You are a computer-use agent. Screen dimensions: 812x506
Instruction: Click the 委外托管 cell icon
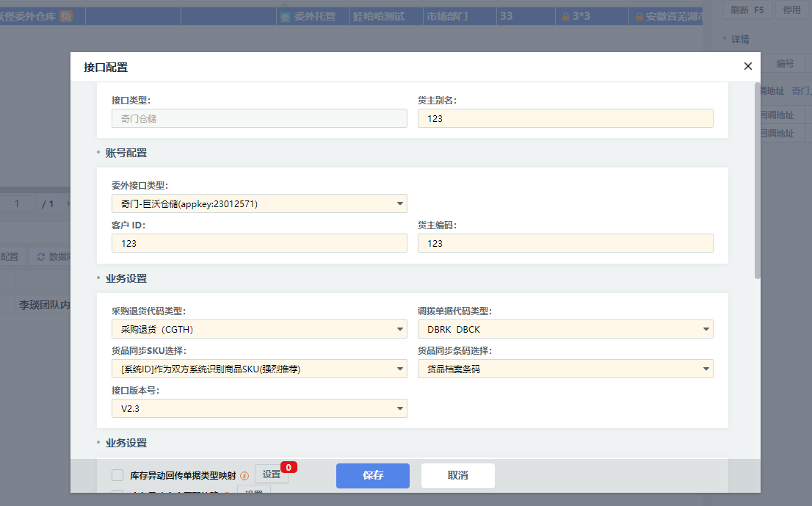[285, 16]
